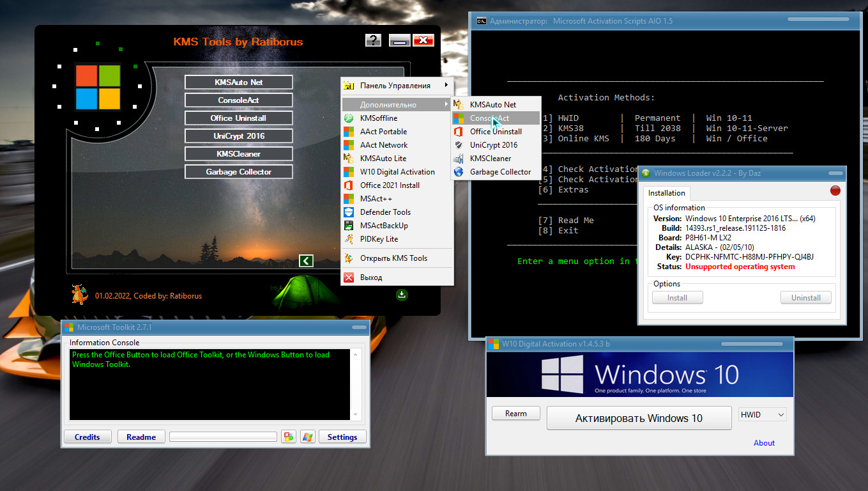868x491 pixels.
Task: Click the Office 2021 Install office icon
Action: (x=349, y=185)
